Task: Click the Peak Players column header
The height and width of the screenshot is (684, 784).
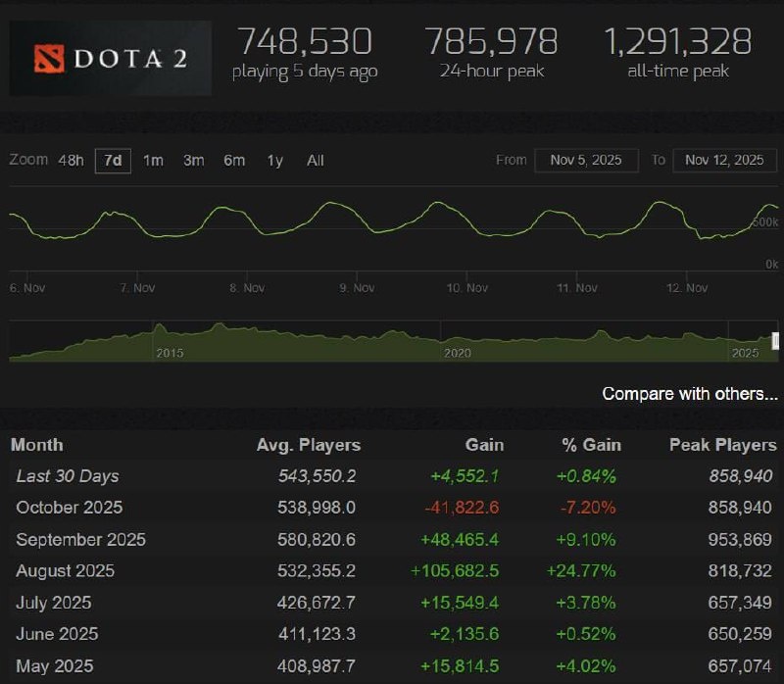Action: point(723,445)
